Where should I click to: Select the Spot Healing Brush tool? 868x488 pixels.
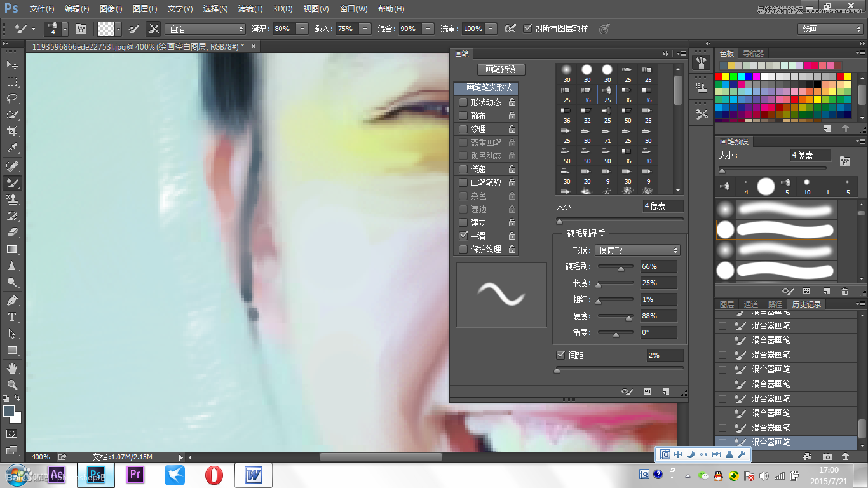click(x=11, y=166)
